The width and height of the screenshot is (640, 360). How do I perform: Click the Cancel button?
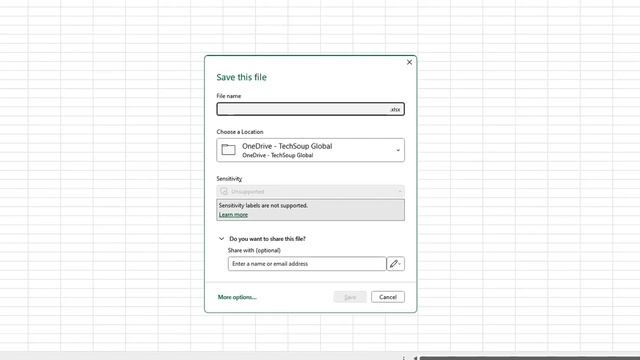[388, 297]
